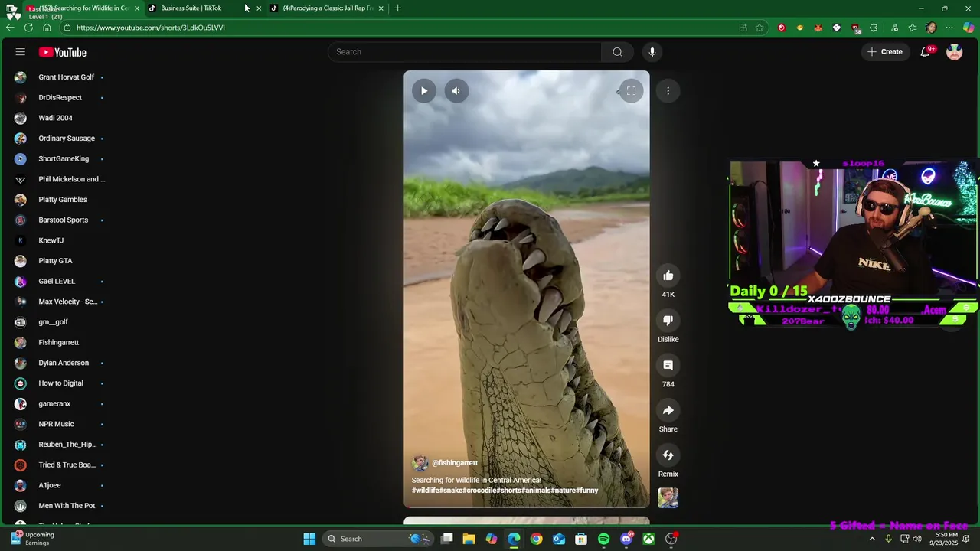
Task: Open YouTube notifications bell
Action: pos(926,52)
